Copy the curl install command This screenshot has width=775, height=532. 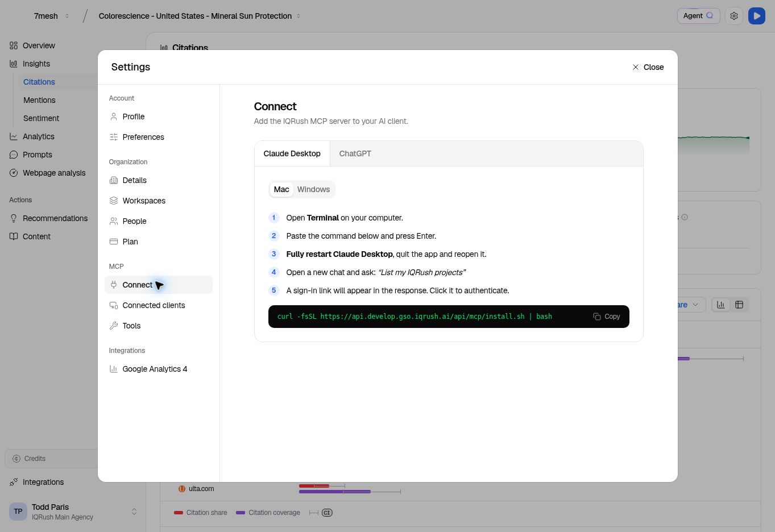click(607, 317)
